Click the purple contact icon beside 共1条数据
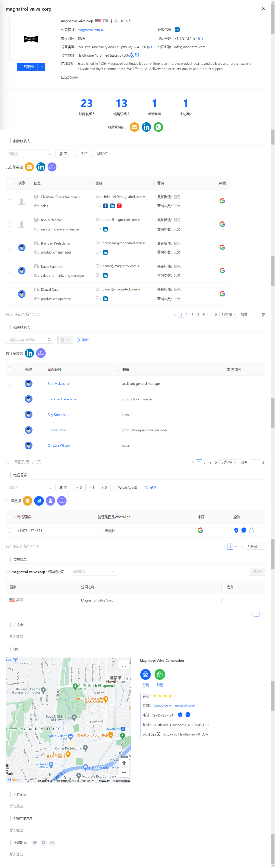Screen dimensions: 275x868 click(51, 501)
